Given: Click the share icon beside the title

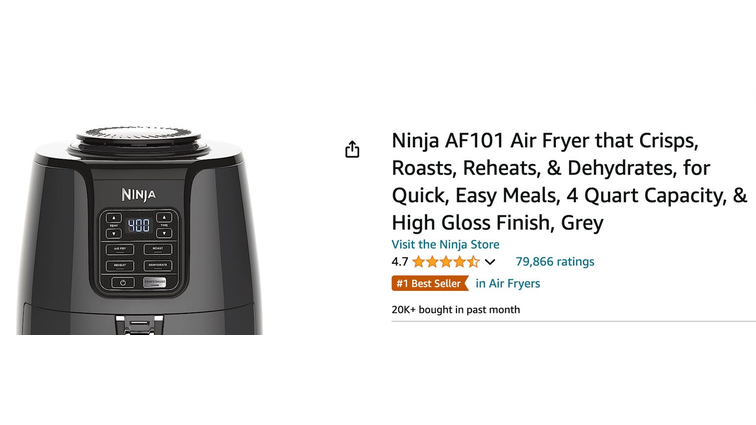Looking at the screenshot, I should [x=352, y=149].
